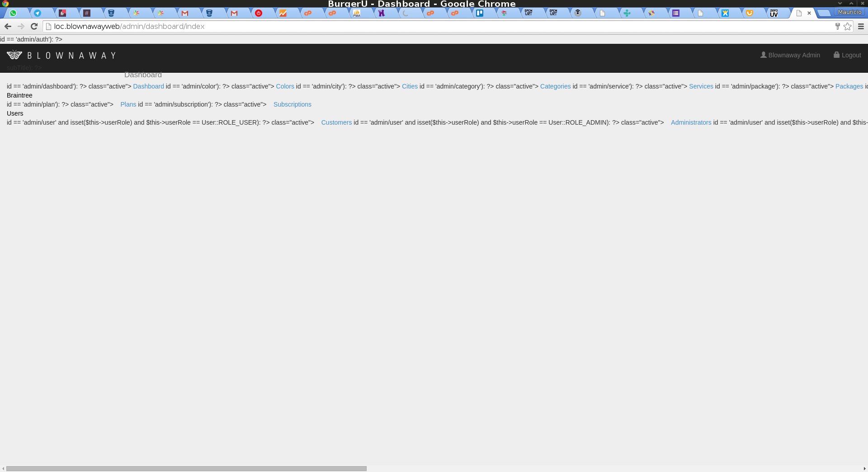The image size is (868, 472).
Task: Go back to the previous page
Action: pos(8,26)
